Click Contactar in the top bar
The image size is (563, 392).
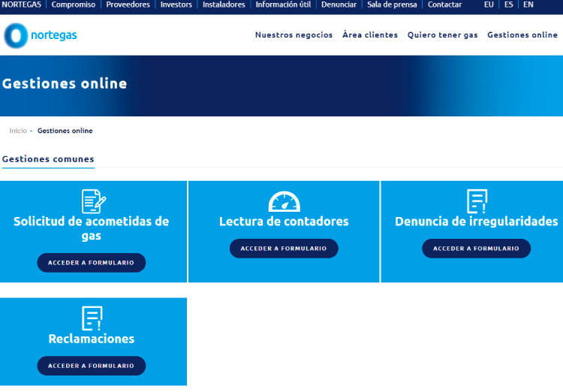tap(444, 5)
